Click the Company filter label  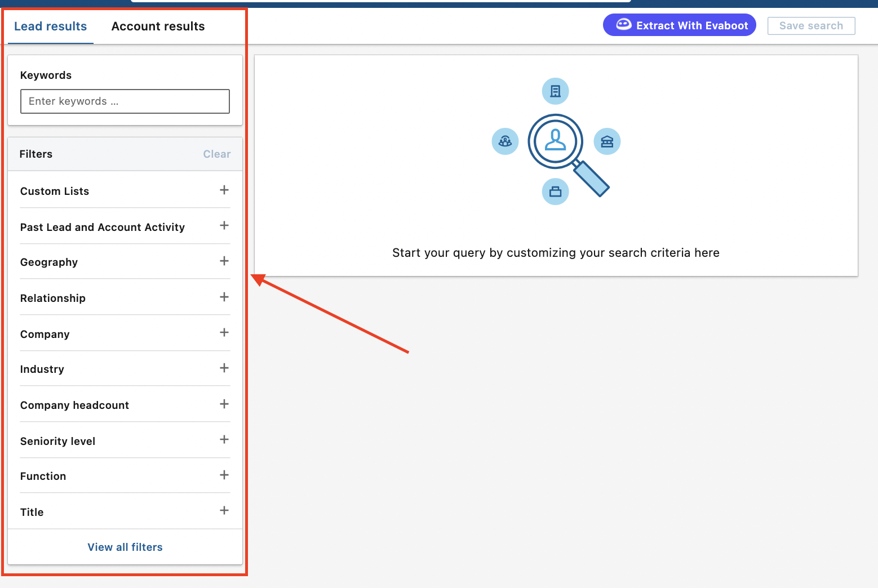tap(45, 335)
